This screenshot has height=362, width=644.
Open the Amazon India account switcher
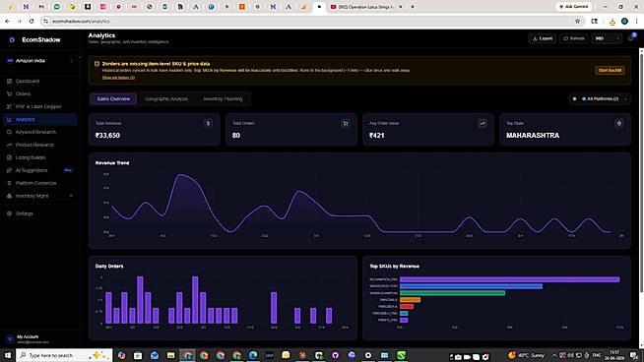tap(39, 60)
